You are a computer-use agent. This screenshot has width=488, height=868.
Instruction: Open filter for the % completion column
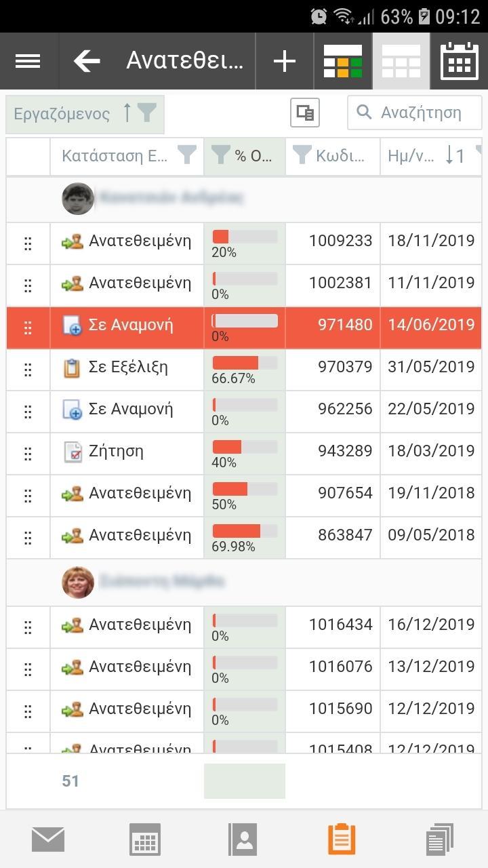click(221, 155)
